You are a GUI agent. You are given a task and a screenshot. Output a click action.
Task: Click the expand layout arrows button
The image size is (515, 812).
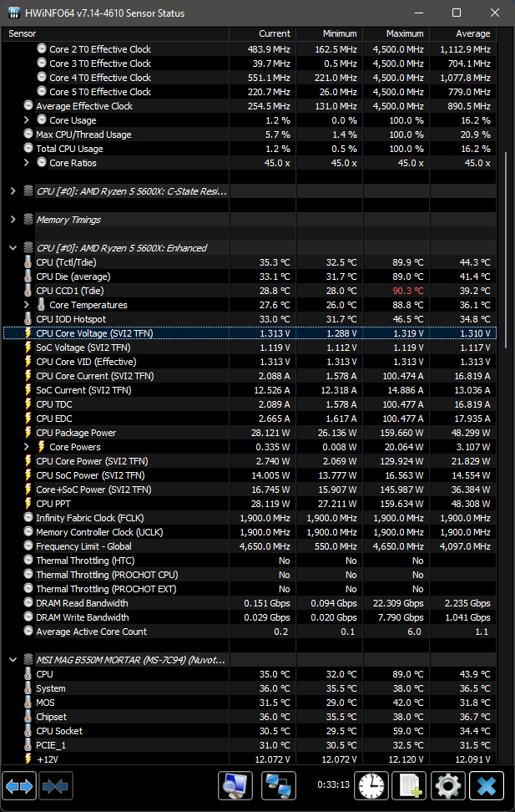pyautogui.click(x=20, y=785)
